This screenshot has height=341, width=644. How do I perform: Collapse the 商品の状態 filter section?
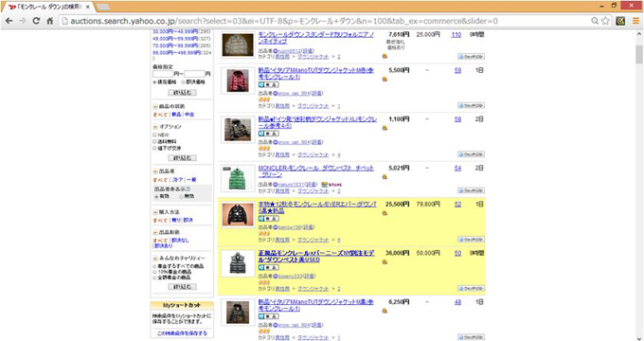pos(155,106)
